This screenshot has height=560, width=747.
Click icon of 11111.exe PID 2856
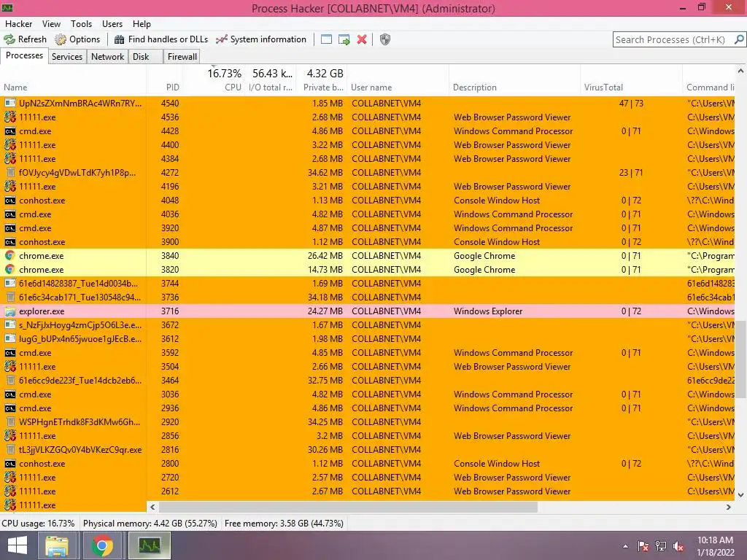pyautogui.click(x=10, y=436)
